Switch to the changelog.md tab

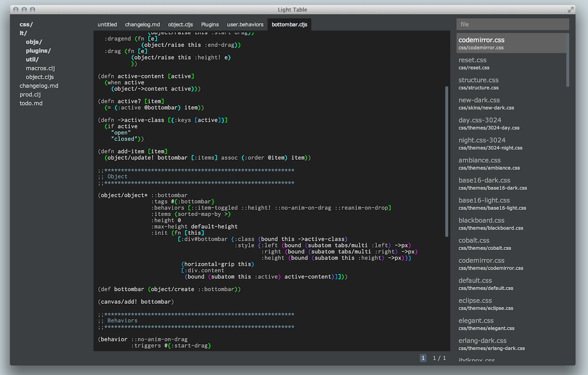tap(142, 24)
